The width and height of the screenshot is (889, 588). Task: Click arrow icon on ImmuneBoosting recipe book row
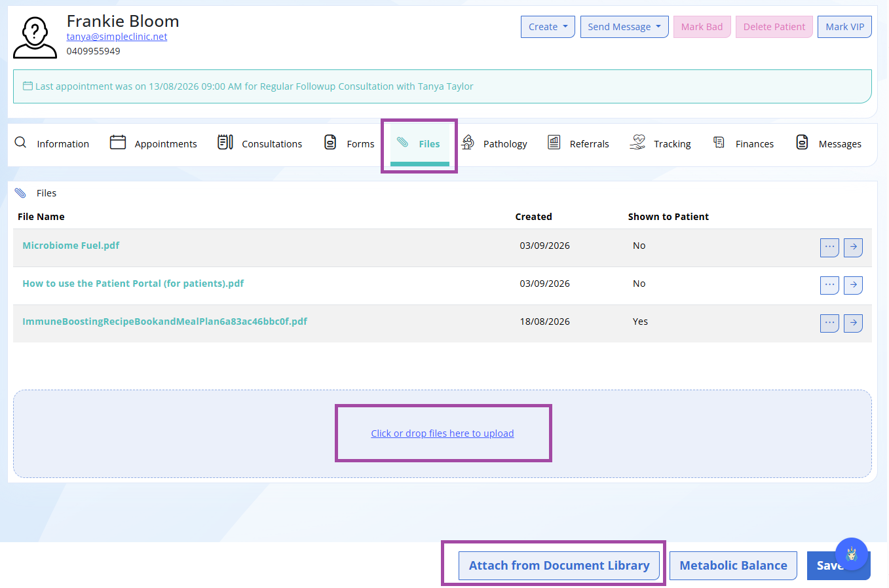click(x=853, y=323)
